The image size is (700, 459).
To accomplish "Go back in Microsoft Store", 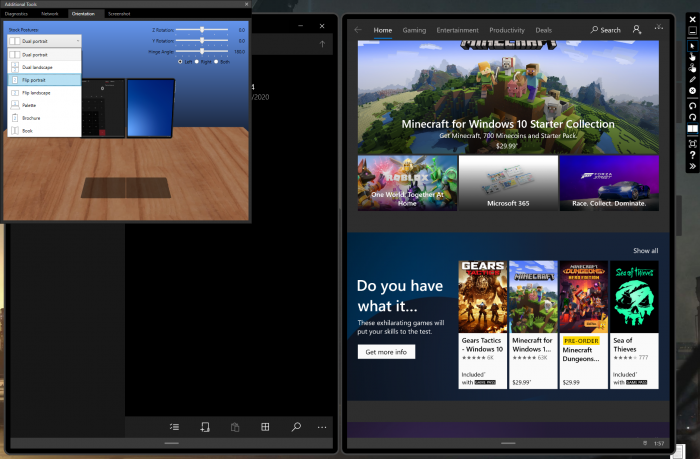I will (358, 30).
